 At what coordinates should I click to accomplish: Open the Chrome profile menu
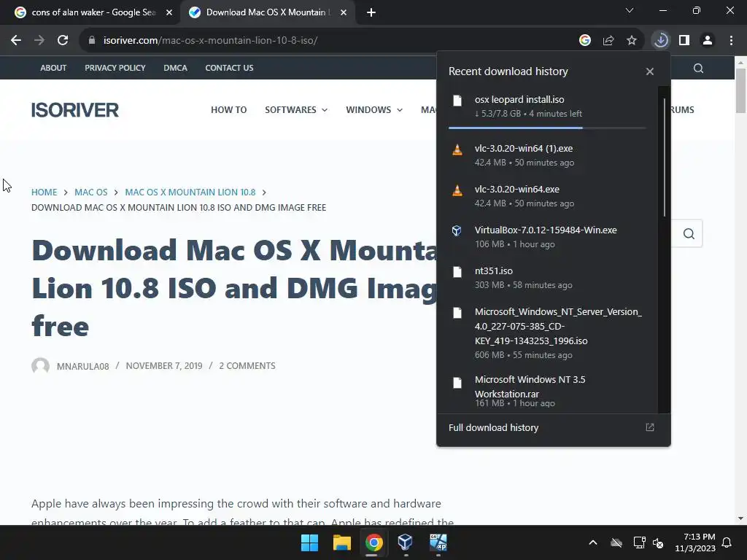coord(708,41)
